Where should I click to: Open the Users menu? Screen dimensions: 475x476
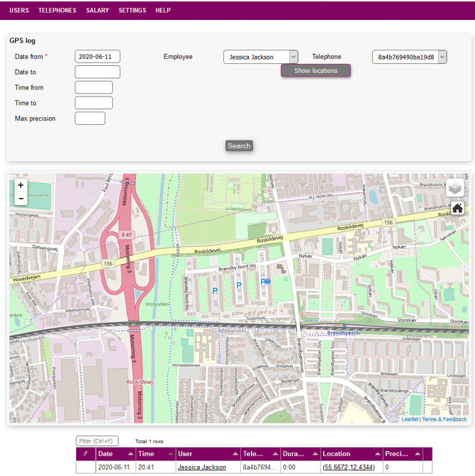tap(19, 11)
